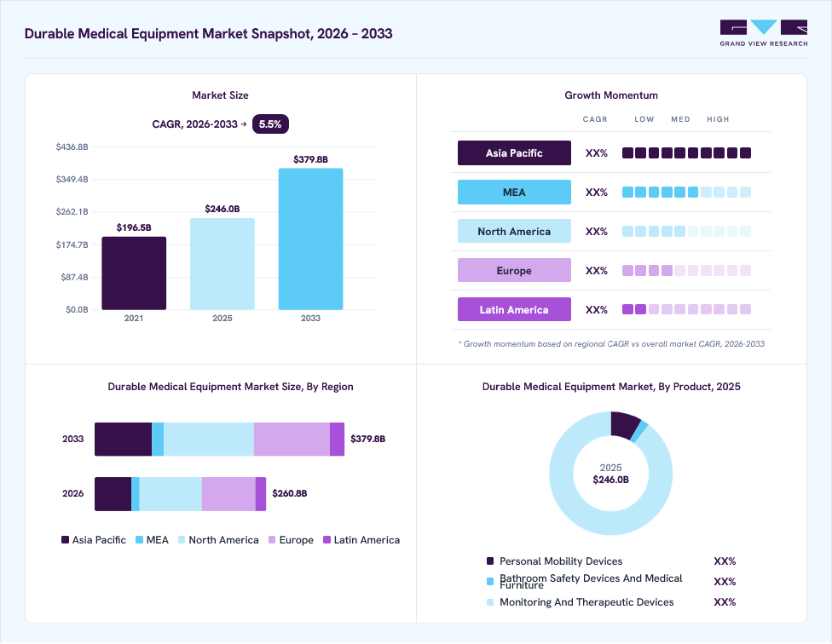Image resolution: width=832 pixels, height=644 pixels.
Task: Click the $246.0B label above 2025 bar
Action: point(222,209)
